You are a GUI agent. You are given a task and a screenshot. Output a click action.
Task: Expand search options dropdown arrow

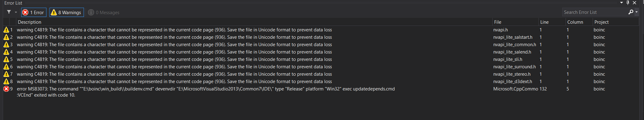636,12
